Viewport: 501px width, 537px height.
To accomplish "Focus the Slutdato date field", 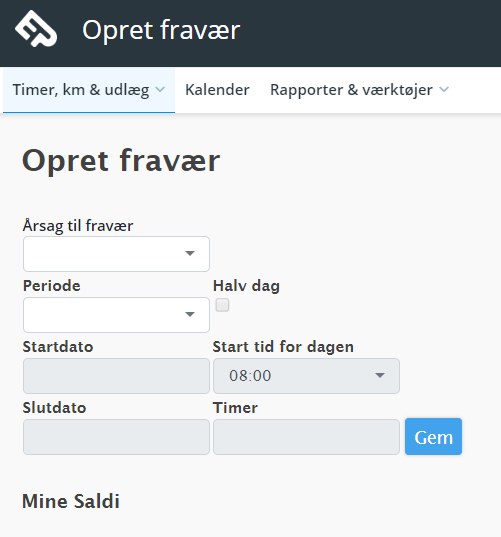I will [x=116, y=437].
